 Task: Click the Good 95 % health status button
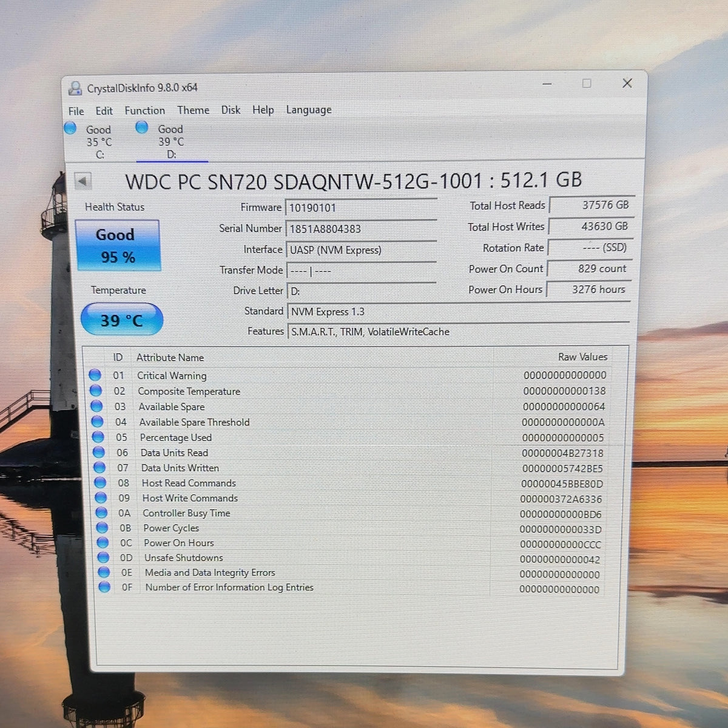pyautogui.click(x=118, y=245)
